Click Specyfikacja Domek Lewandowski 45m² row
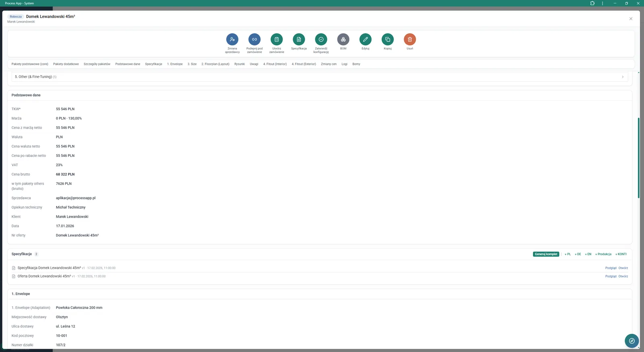Screen dimensions: 644x352 coord(320,268)
